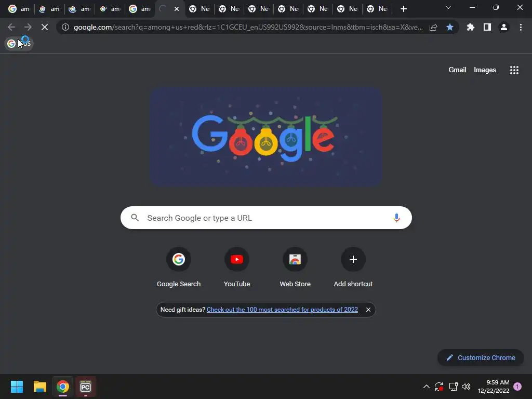Viewport: 532px width, 399px height.
Task: Switch to the fourth 'am' tab
Action: coord(110,9)
